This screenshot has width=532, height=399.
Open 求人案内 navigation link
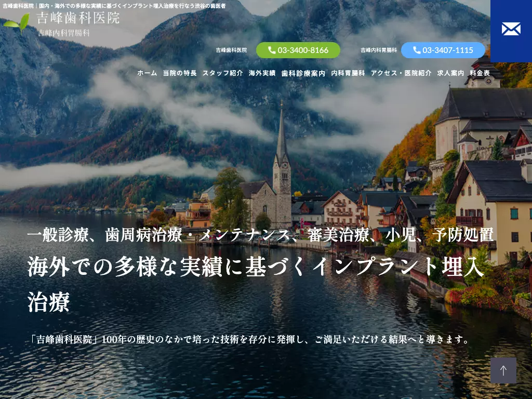click(450, 73)
